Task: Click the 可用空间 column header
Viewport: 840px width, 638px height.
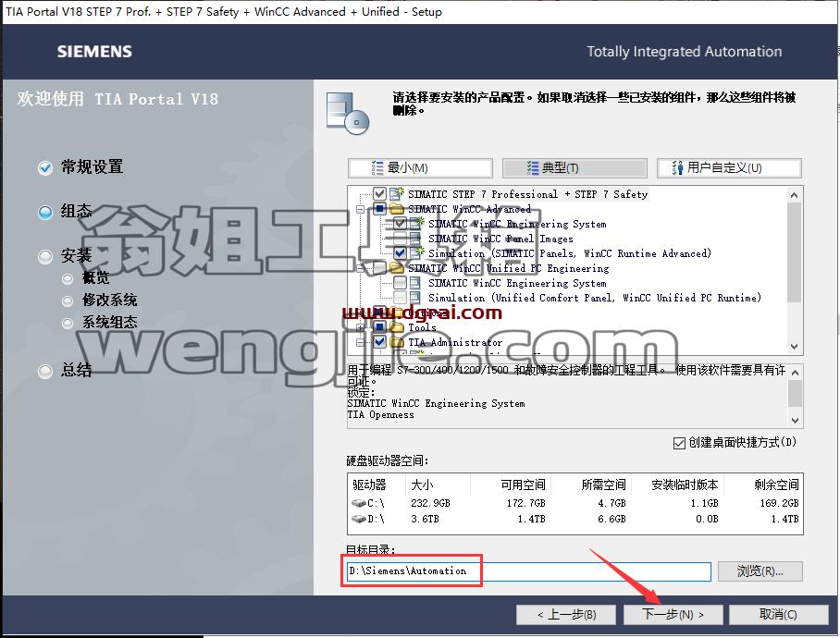Action: 523,485
